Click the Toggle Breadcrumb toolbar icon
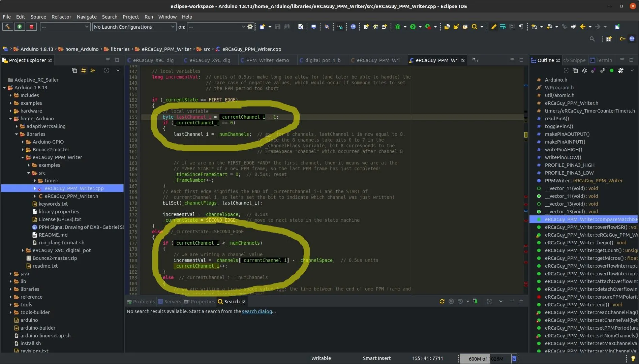 340,27
